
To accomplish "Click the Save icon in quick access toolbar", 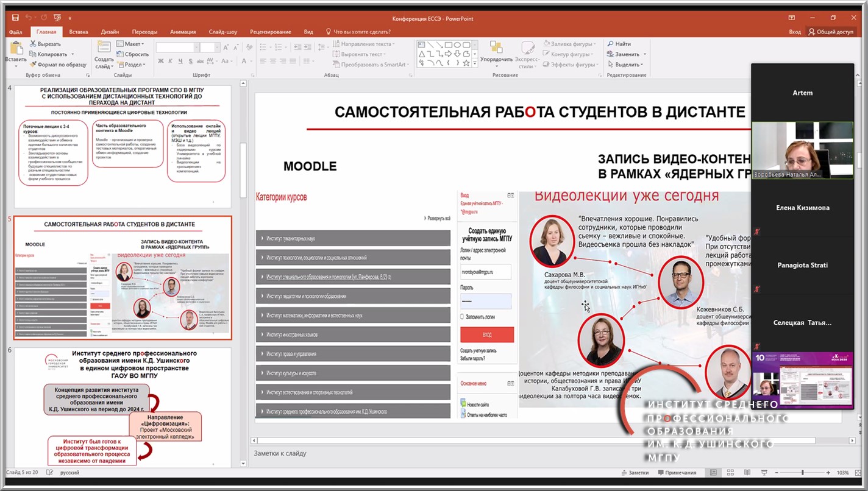I will tap(16, 18).
